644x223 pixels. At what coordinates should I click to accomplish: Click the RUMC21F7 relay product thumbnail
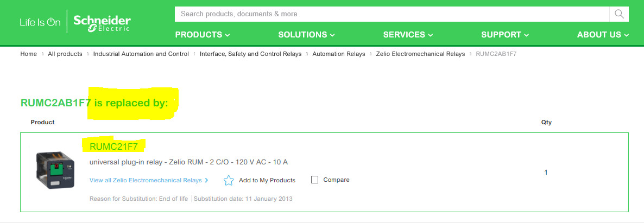click(x=56, y=170)
